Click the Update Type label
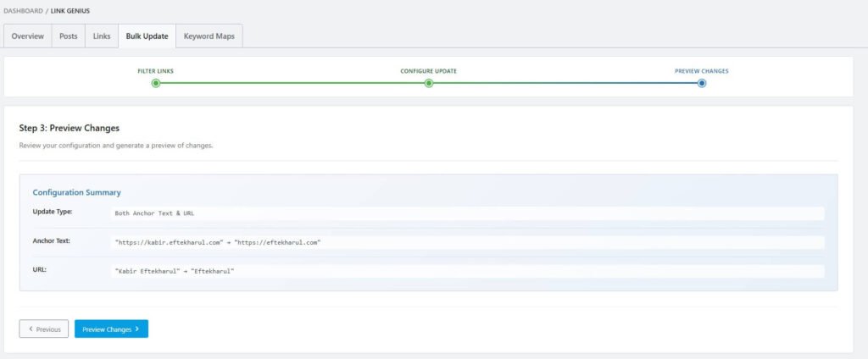The image size is (868, 359). 53,212
